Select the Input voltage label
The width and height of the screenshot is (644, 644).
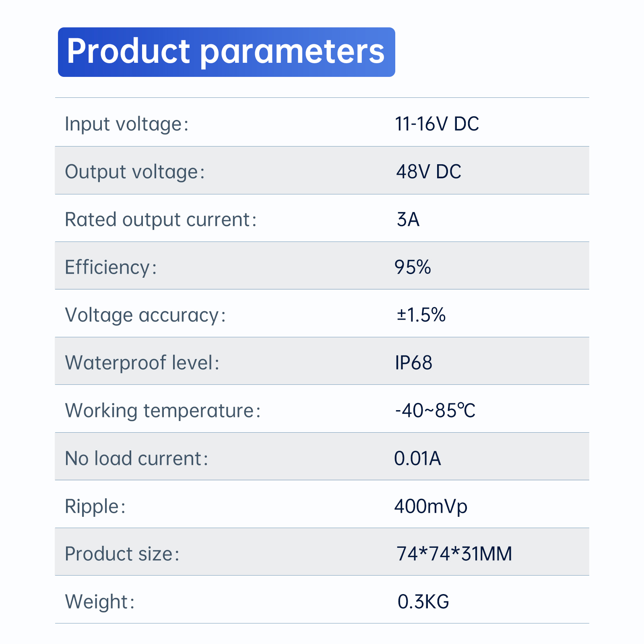pyautogui.click(x=127, y=124)
